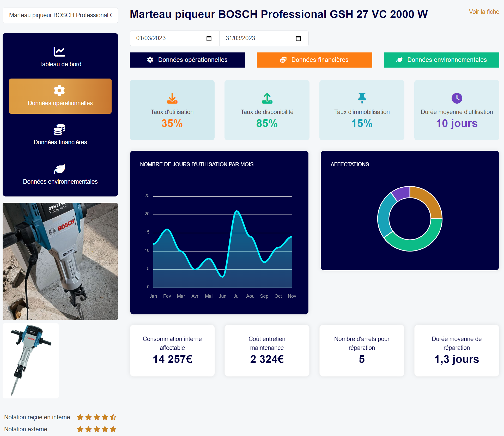
Task: Click start date field 01/03/2023
Action: [174, 38]
